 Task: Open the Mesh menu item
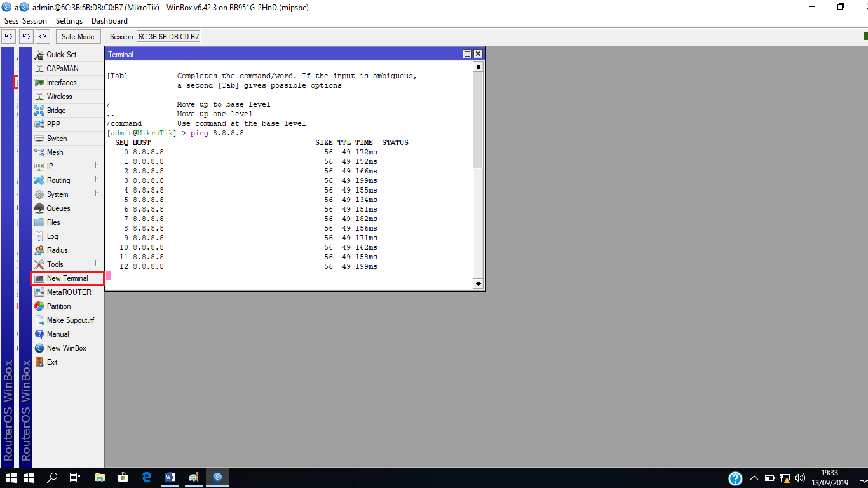point(68,152)
